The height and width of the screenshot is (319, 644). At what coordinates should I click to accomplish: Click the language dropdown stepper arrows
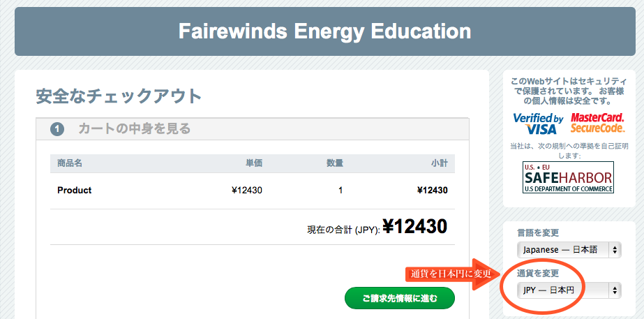[x=615, y=249]
